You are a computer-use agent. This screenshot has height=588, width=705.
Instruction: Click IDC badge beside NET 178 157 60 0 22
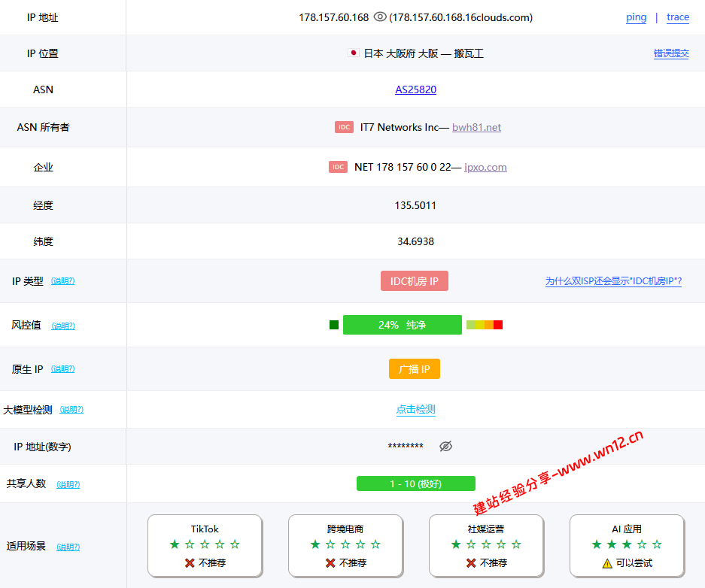click(x=338, y=167)
